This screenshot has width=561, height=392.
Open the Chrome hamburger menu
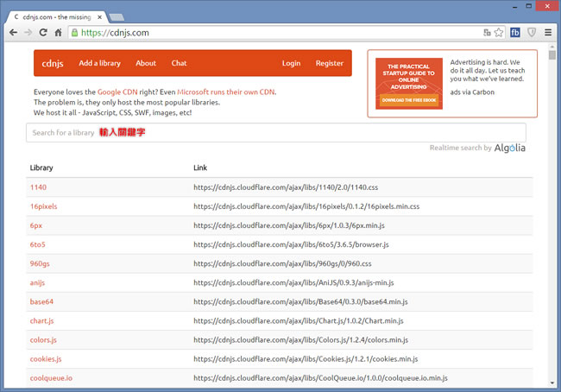click(x=548, y=33)
